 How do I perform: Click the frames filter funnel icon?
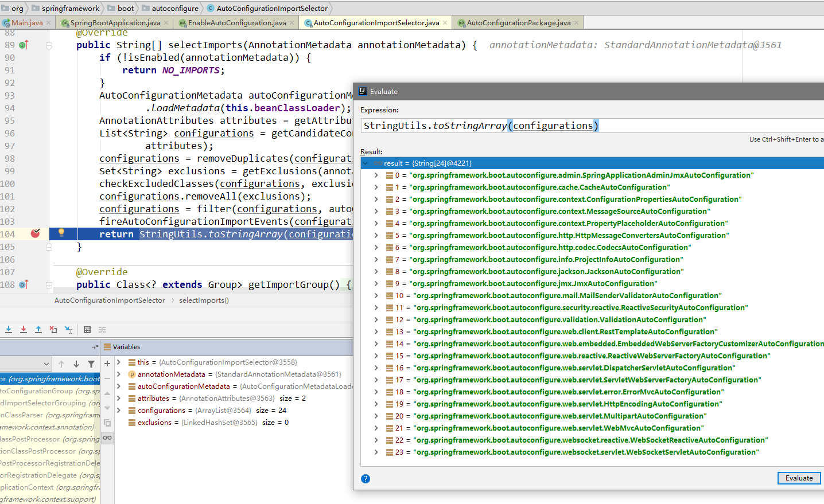pyautogui.click(x=91, y=364)
